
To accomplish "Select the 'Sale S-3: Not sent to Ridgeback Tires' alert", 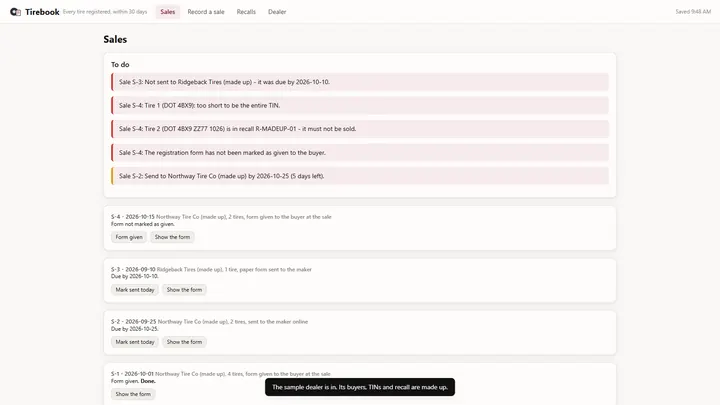I will (360, 82).
